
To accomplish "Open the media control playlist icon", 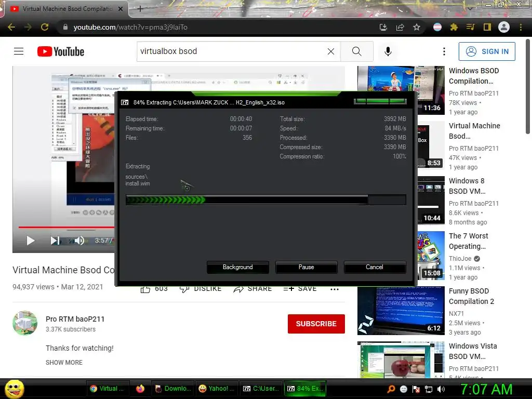I will click(x=470, y=27).
